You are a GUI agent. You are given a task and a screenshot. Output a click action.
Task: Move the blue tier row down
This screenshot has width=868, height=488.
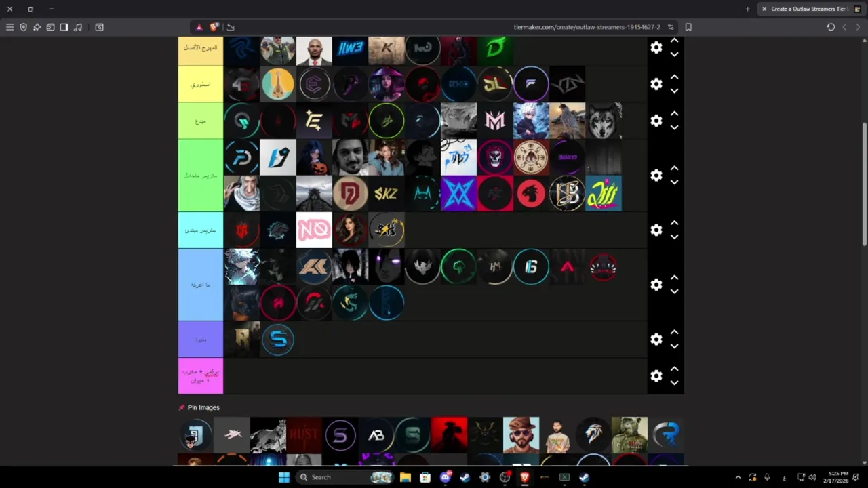tap(674, 291)
